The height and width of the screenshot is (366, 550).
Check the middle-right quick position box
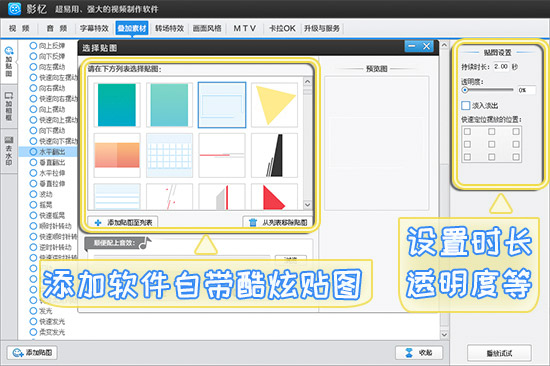click(x=516, y=144)
